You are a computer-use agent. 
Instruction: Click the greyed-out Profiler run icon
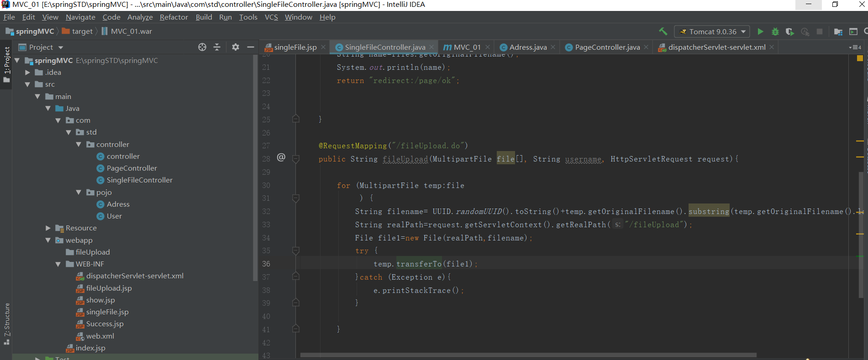(x=805, y=31)
